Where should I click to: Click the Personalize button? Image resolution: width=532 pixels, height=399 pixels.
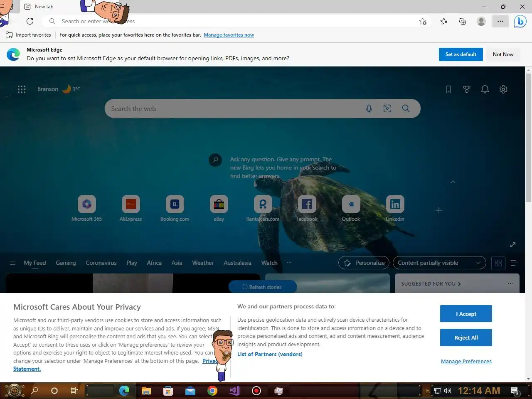[x=364, y=263]
